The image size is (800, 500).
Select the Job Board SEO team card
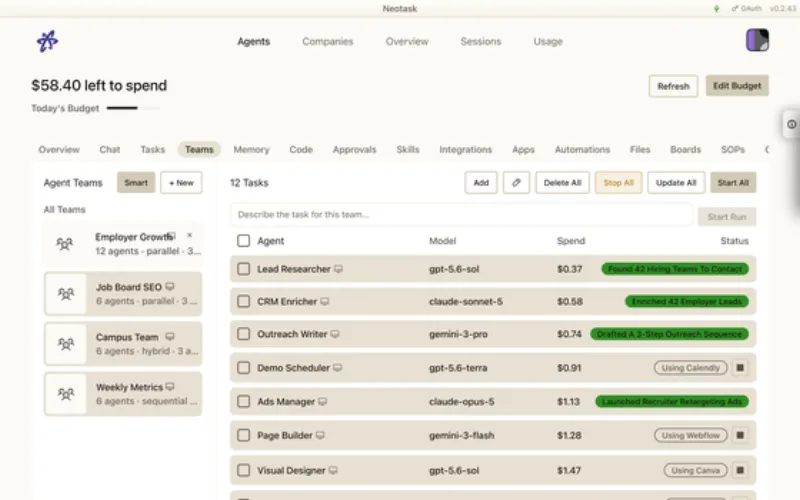tap(123, 294)
